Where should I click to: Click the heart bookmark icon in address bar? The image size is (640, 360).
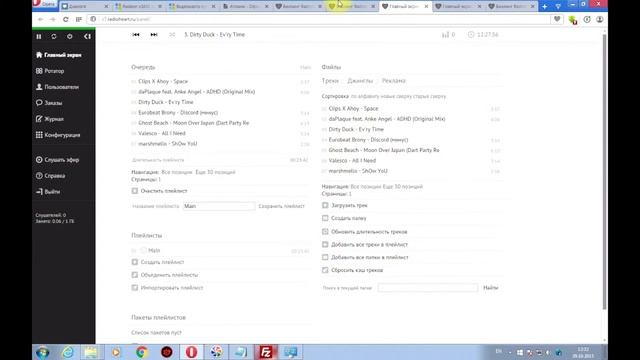pyautogui.click(x=557, y=19)
